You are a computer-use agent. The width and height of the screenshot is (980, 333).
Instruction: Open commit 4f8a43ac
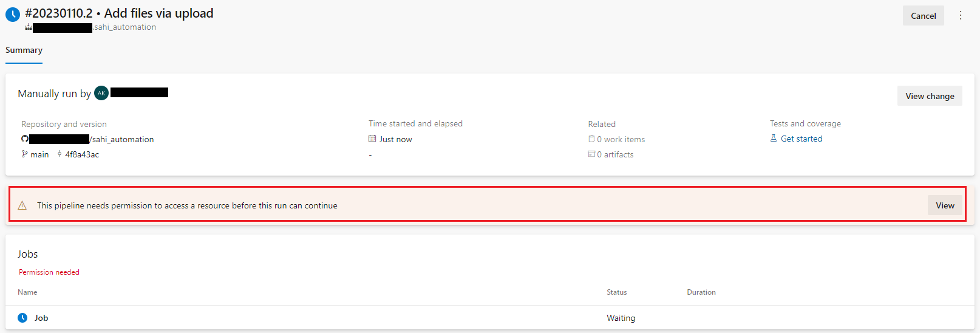pyautogui.click(x=82, y=154)
